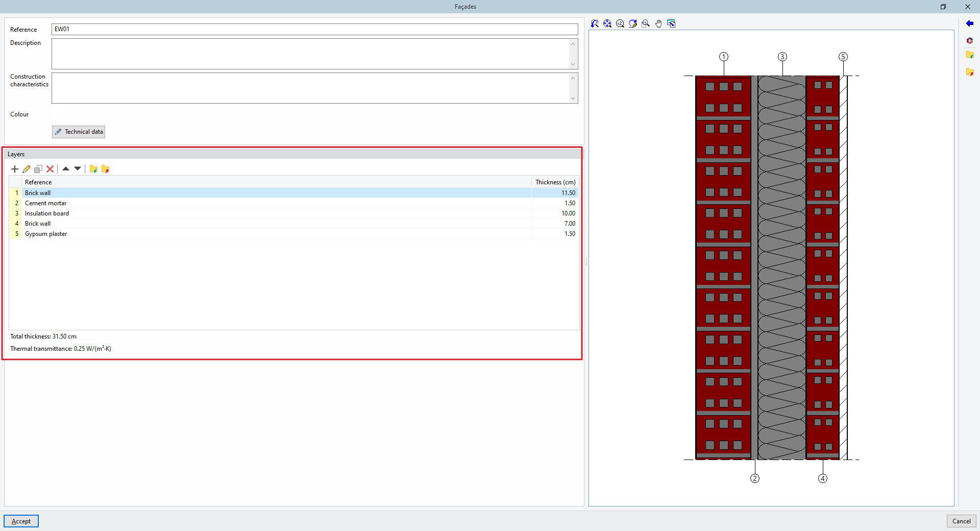Viewport: 980px width, 531px height.
Task: Accept the façade configuration
Action: [x=21, y=521]
